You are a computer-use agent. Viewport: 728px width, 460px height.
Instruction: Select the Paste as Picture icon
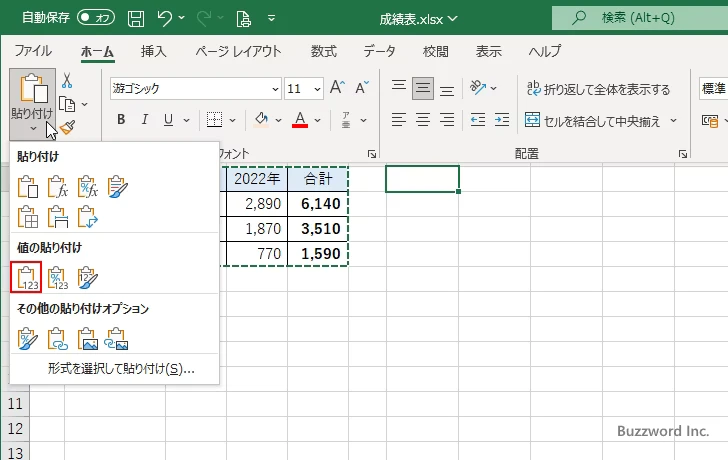pyautogui.click(x=88, y=338)
